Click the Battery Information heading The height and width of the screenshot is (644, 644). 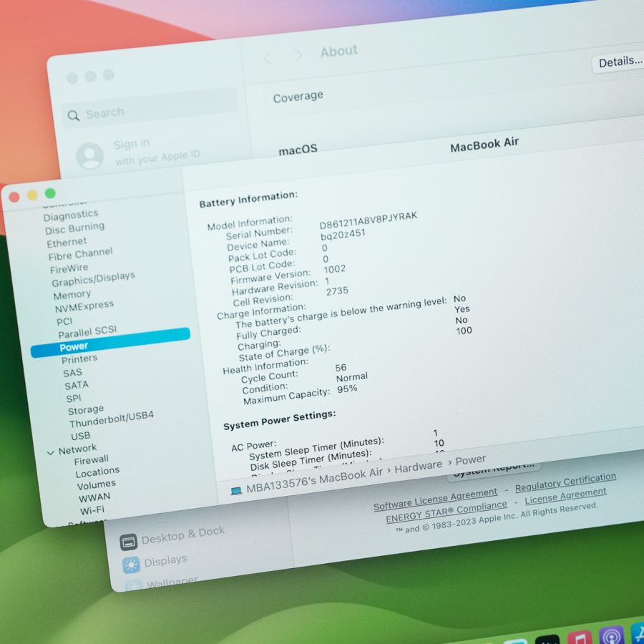pos(248,199)
